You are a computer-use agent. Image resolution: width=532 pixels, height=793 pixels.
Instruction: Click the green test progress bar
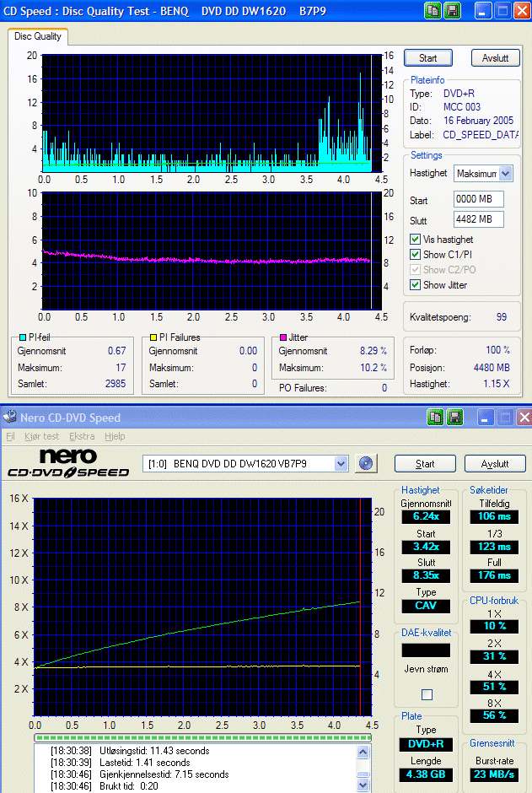202,738
